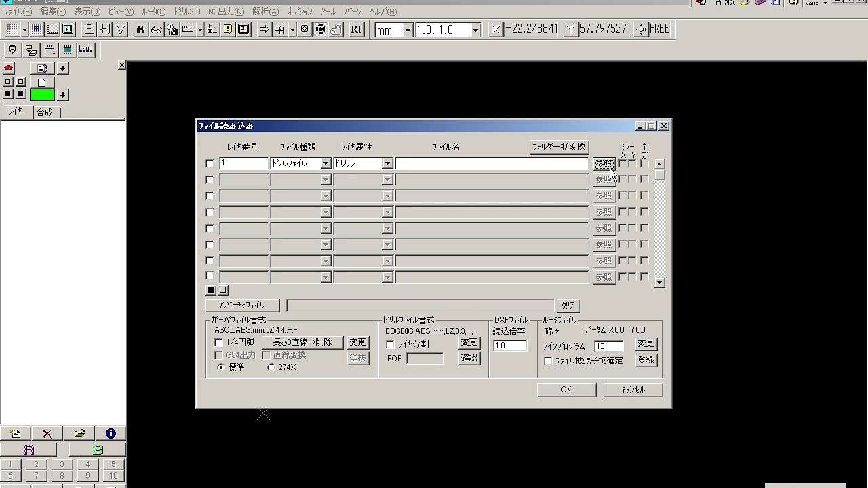
Task: Click the purple A button in layer panel
Action: tap(28, 450)
